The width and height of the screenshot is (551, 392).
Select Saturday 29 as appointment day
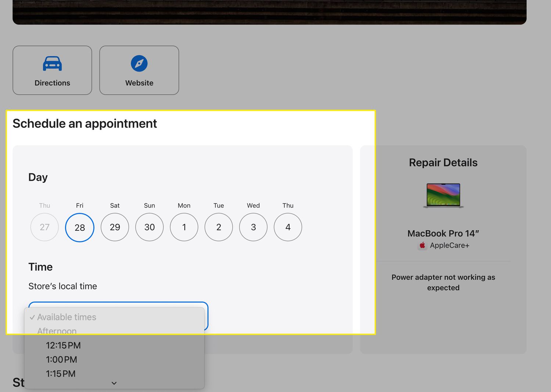tap(115, 227)
